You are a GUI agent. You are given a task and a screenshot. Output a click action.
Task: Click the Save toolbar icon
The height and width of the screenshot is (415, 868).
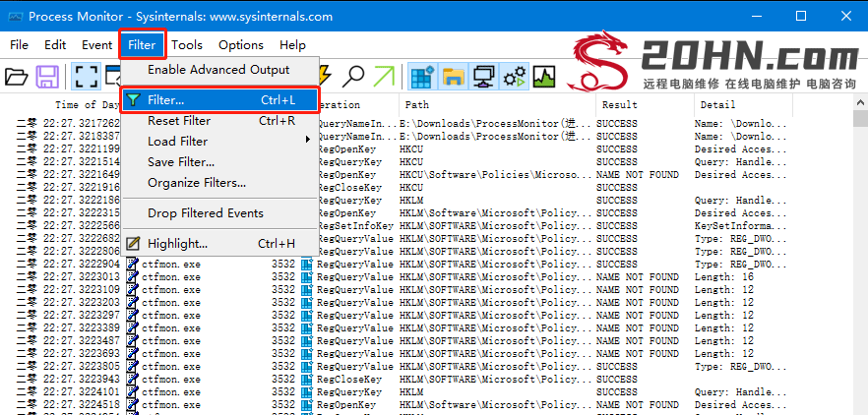point(46,77)
